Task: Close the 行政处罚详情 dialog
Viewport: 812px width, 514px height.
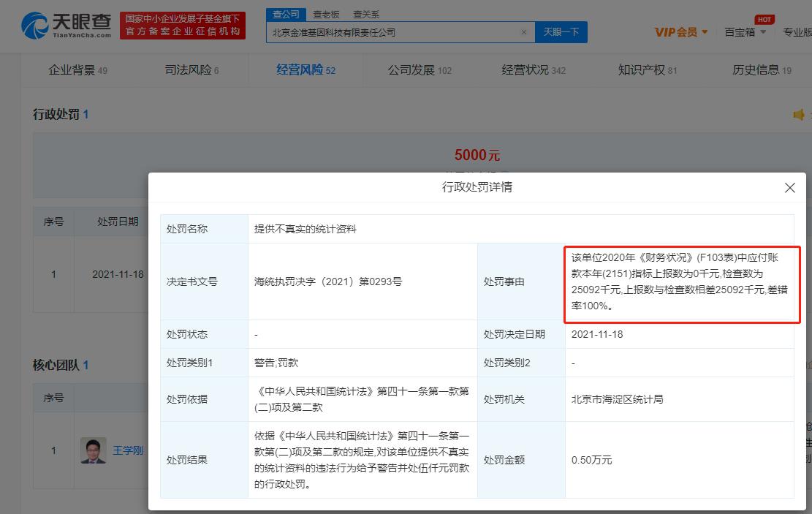Action: pyautogui.click(x=789, y=188)
